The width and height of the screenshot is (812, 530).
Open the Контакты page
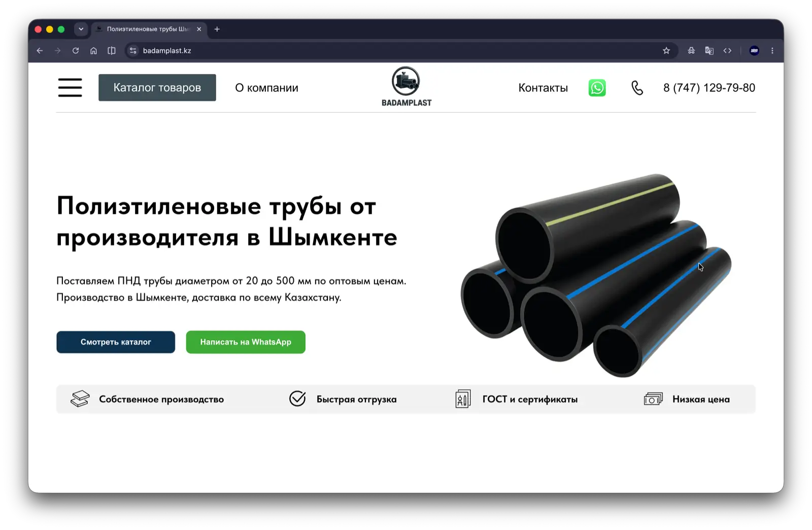[x=543, y=88]
